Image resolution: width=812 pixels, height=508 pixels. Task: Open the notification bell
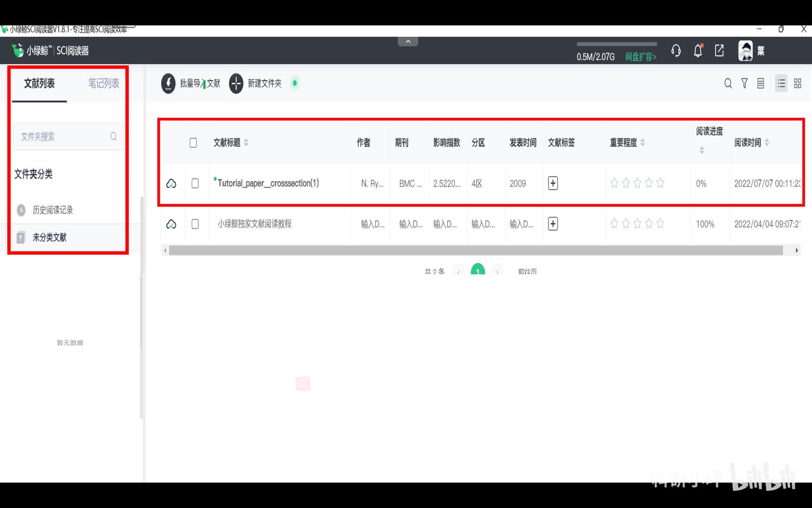click(x=698, y=50)
